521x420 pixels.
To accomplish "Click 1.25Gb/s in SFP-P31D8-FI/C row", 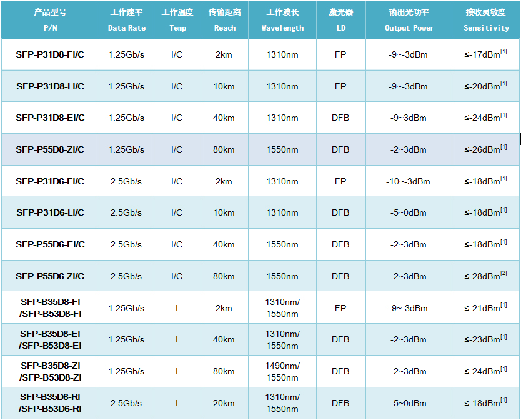I will click(126, 54).
